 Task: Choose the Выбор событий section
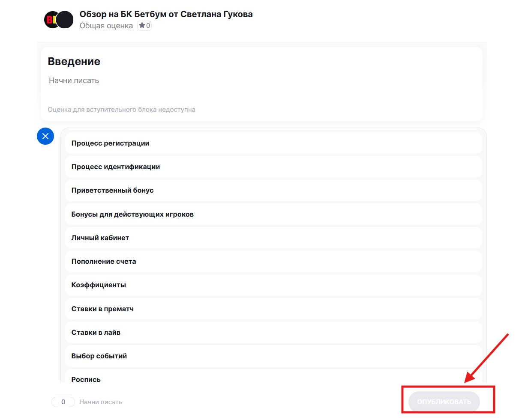click(273, 356)
